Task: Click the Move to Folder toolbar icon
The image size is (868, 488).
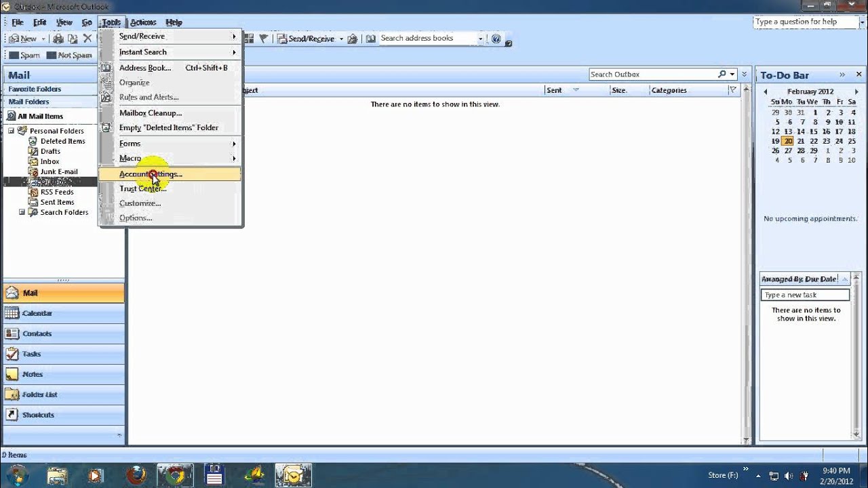Action: [73, 39]
